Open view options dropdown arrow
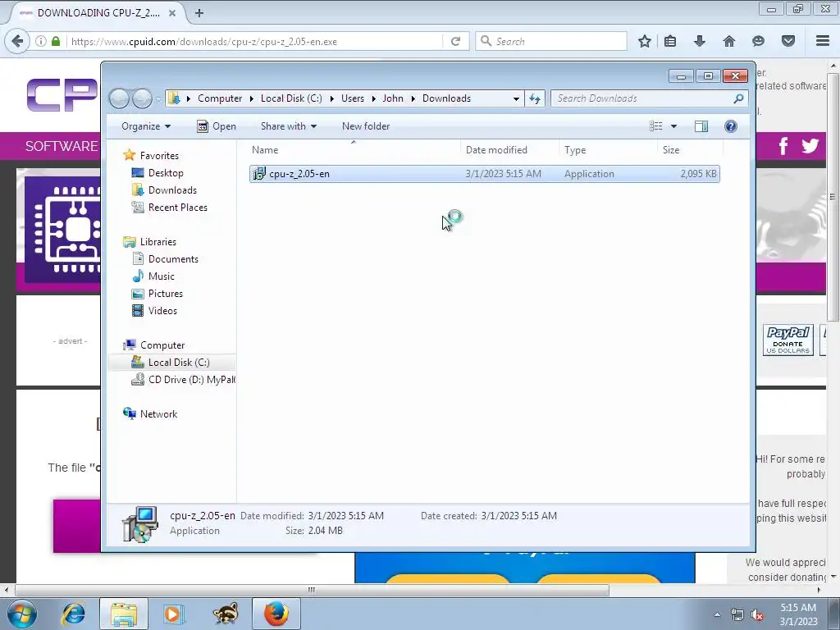This screenshot has width=840, height=630. (x=674, y=126)
